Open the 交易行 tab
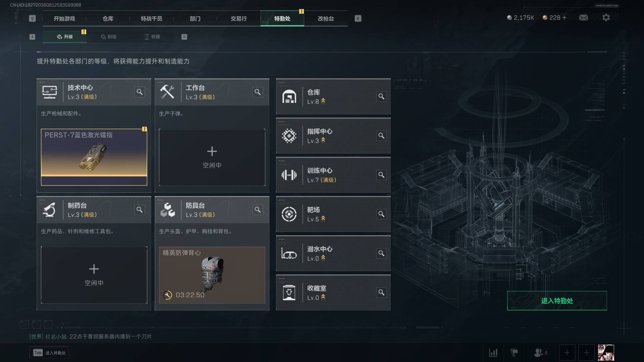 point(238,18)
